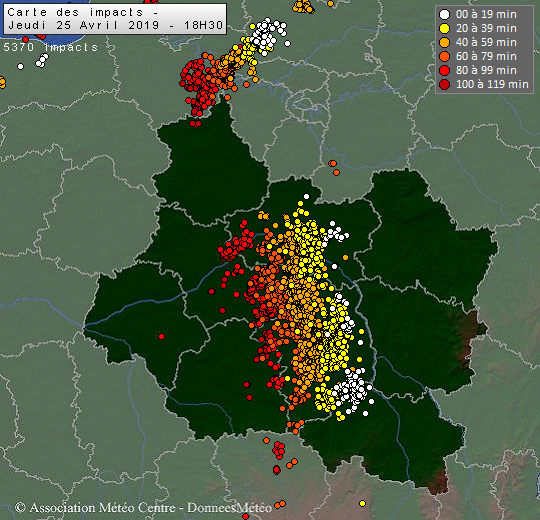Select the '20 à 39 min' legend label
This screenshot has height=520, width=540.
486,29
